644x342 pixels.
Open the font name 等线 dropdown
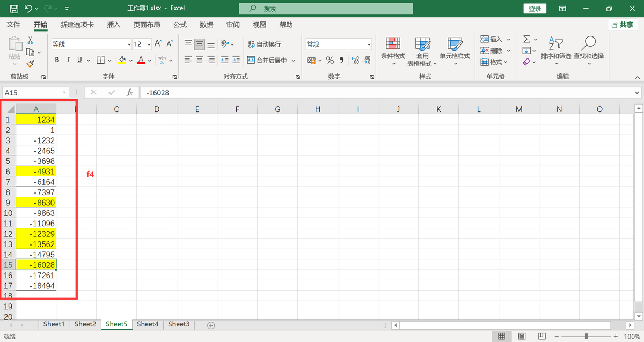point(129,44)
